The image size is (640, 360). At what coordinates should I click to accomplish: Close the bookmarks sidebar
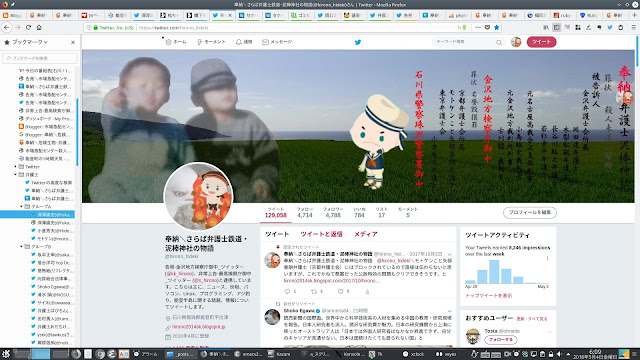(x=73, y=42)
